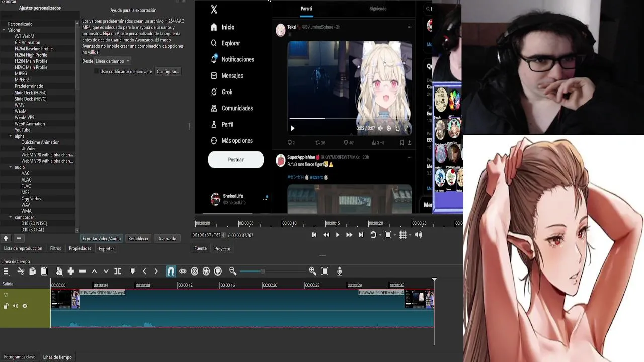Skip to end of the player

(x=361, y=235)
